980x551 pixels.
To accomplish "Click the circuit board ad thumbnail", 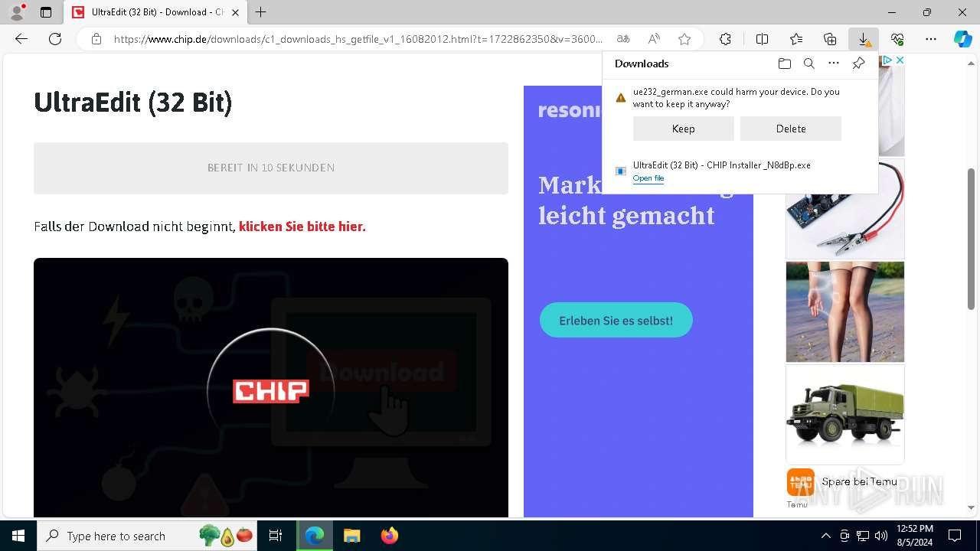I will click(845, 209).
